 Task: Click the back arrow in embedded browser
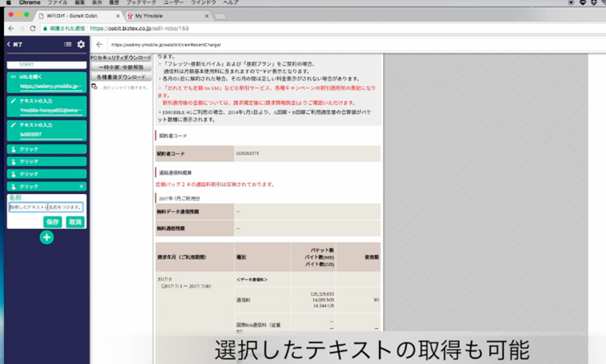(99, 45)
